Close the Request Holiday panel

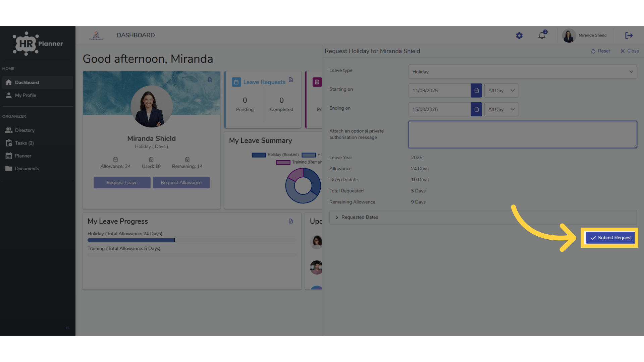point(629,51)
